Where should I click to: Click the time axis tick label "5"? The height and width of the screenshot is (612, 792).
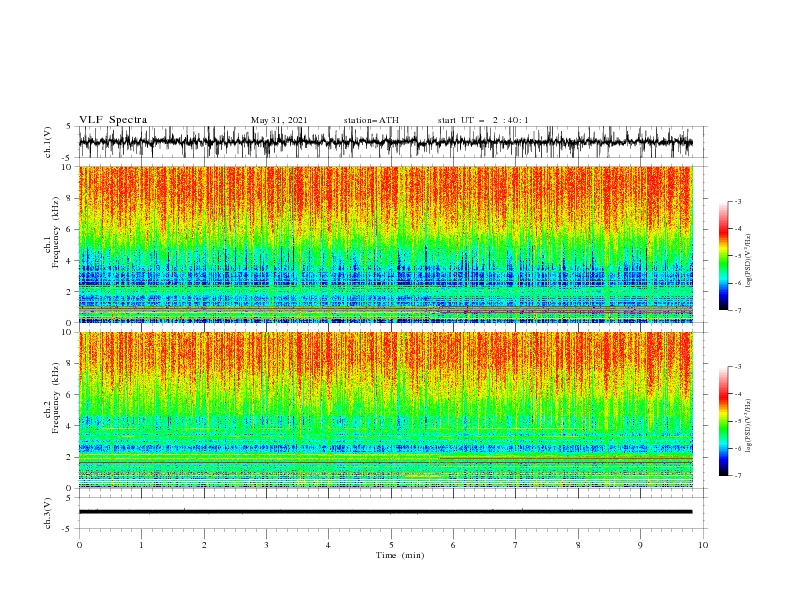click(x=391, y=545)
